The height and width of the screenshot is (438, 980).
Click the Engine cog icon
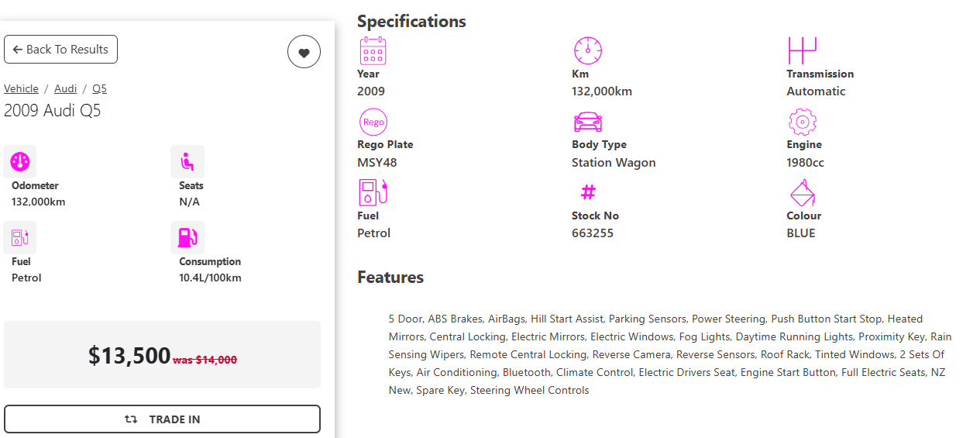pos(802,122)
